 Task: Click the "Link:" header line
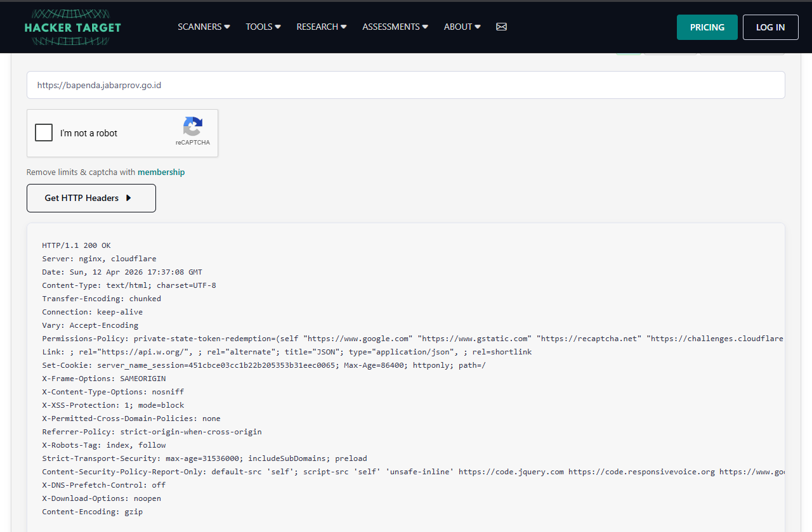click(287, 352)
